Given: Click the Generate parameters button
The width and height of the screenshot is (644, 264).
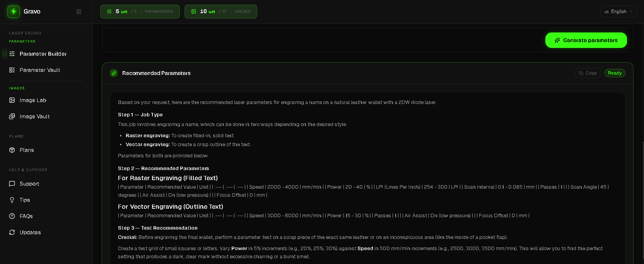Looking at the screenshot, I should (586, 40).
